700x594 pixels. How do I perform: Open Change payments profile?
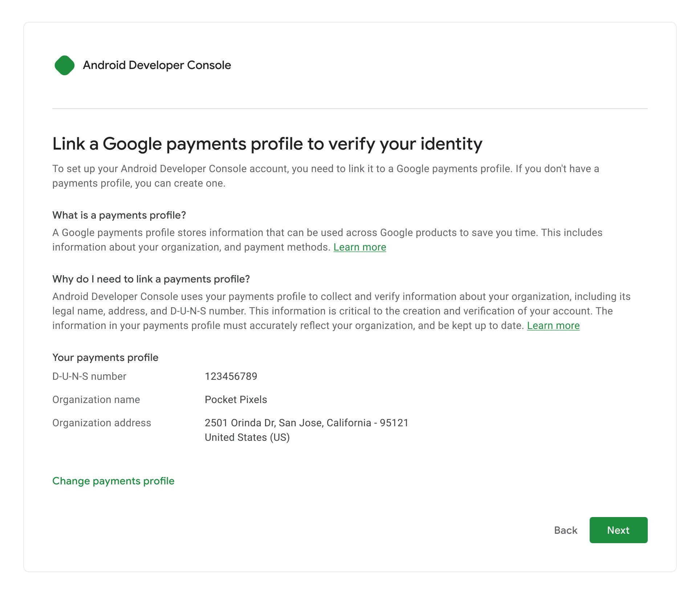point(113,481)
